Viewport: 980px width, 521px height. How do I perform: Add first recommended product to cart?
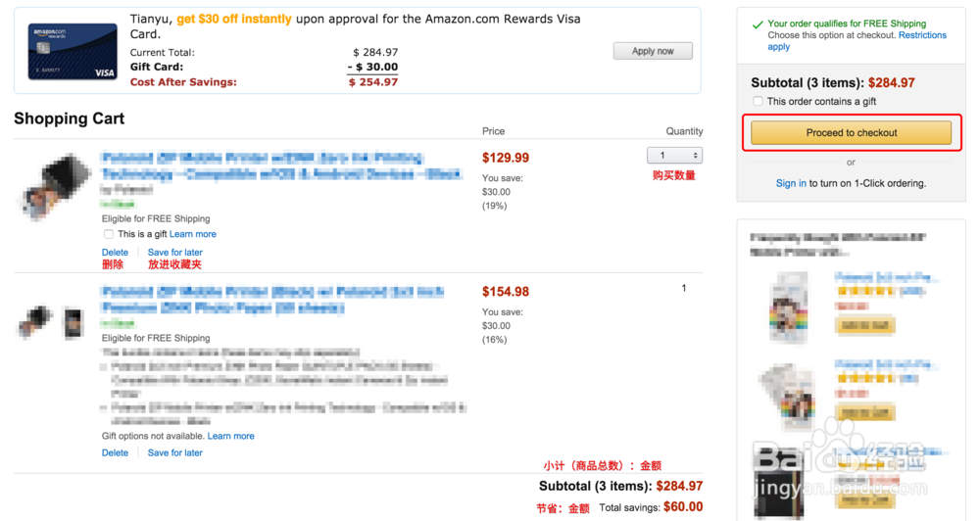pyautogui.click(x=865, y=324)
